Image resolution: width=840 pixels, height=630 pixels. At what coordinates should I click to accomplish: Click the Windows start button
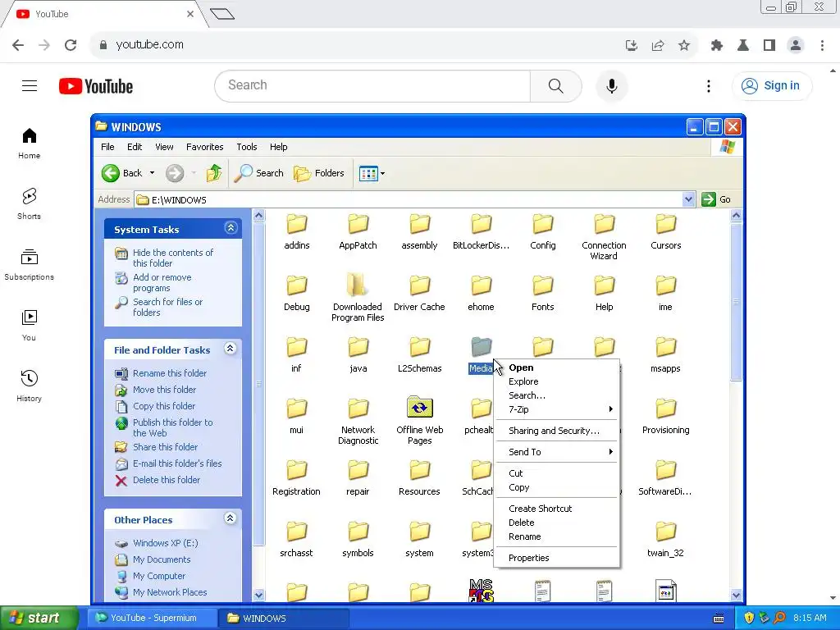[x=39, y=619]
